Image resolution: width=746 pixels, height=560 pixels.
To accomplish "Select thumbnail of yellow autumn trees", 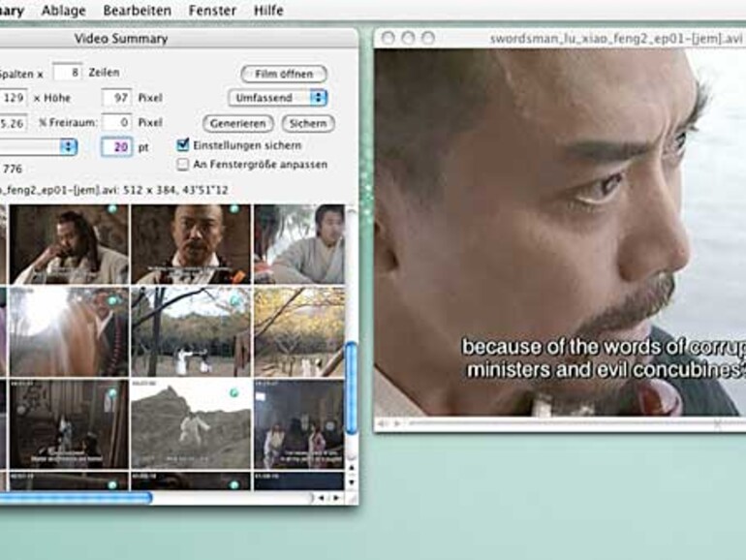I will point(298,331).
